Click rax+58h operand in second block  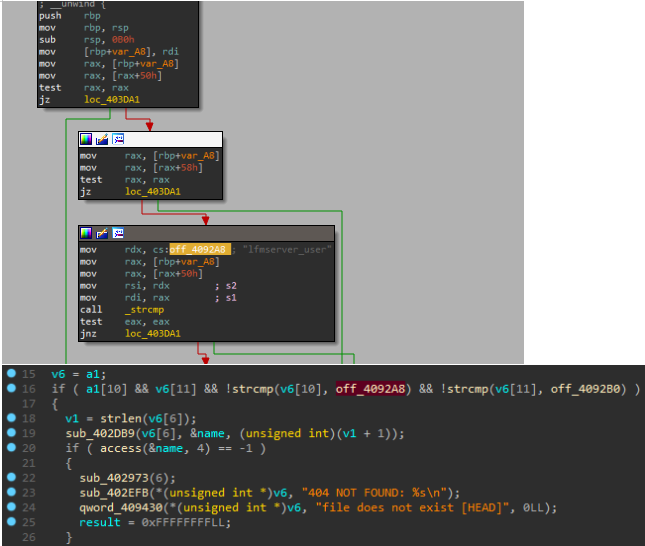180,168
